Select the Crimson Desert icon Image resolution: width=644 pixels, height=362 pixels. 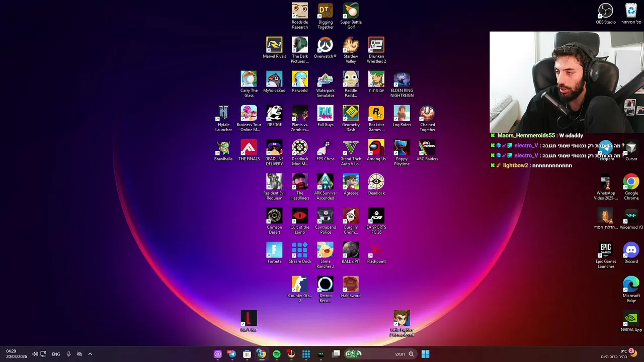(274, 221)
